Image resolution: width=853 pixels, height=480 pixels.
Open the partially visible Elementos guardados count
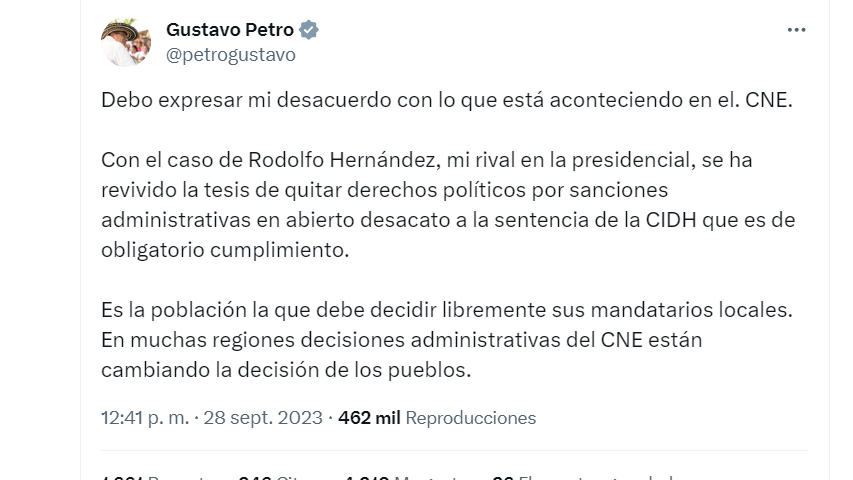(583, 477)
